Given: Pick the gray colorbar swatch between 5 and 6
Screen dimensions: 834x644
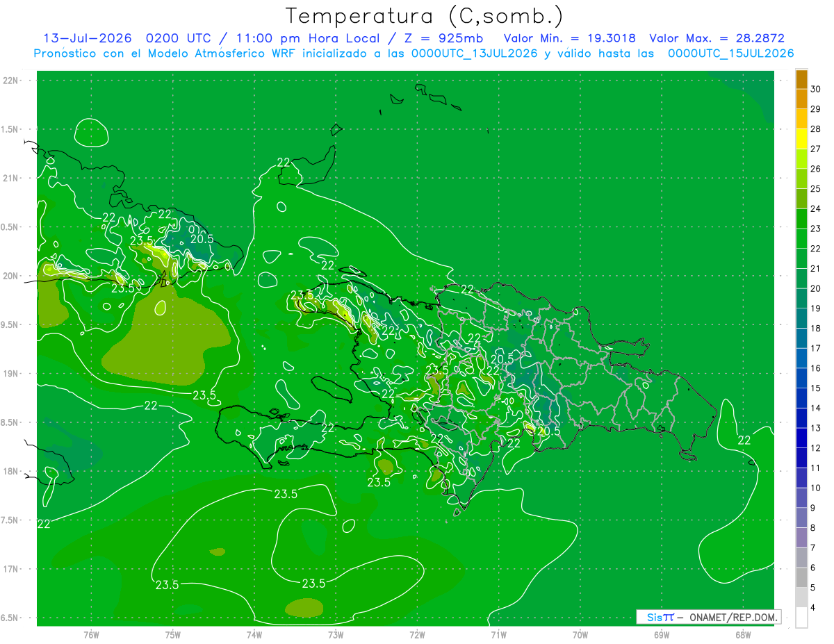Looking at the screenshot, I should tap(801, 577).
